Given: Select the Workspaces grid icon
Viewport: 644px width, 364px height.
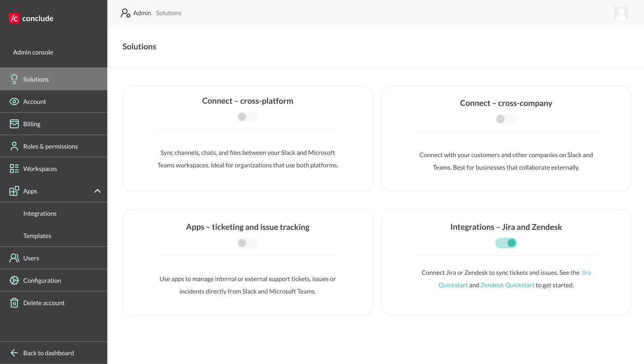Looking at the screenshot, I should pos(14,168).
